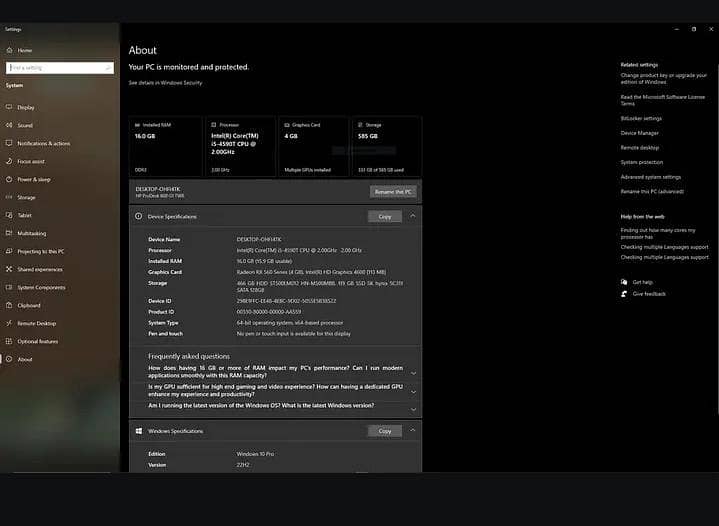Click Rename this PC (advanced) link
719x526 pixels.
click(652, 192)
